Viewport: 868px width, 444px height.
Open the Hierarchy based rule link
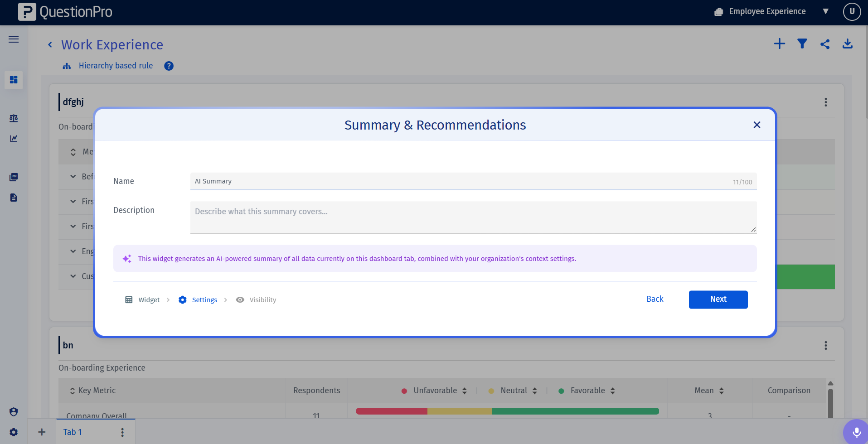pyautogui.click(x=116, y=66)
